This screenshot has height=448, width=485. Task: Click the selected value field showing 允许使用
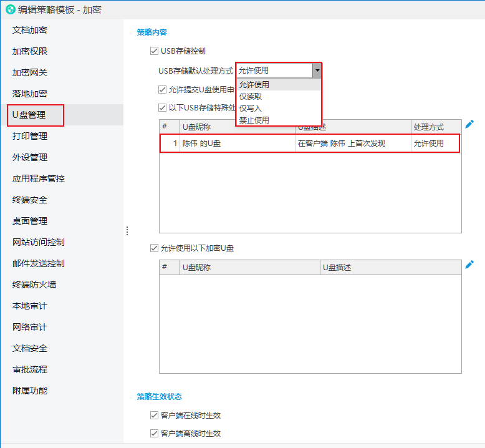[275, 71]
